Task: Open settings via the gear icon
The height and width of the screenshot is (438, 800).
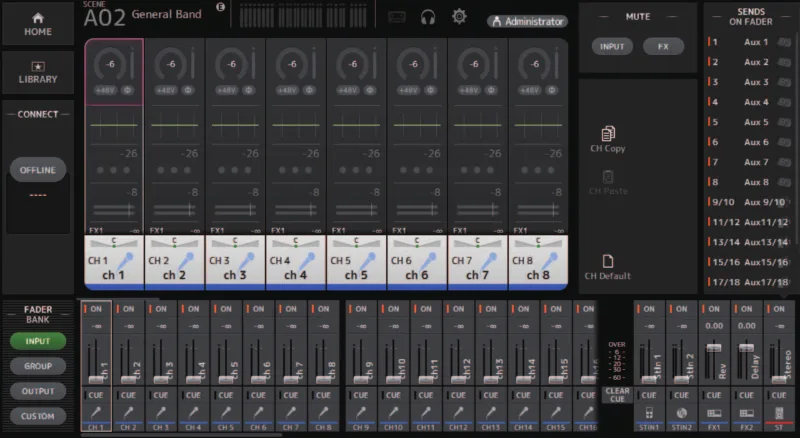Action: pos(459,17)
